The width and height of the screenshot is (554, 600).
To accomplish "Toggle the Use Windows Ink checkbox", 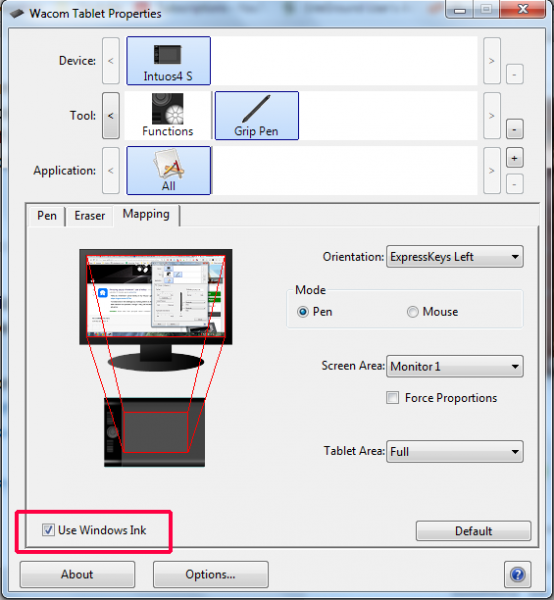I will coord(48,530).
